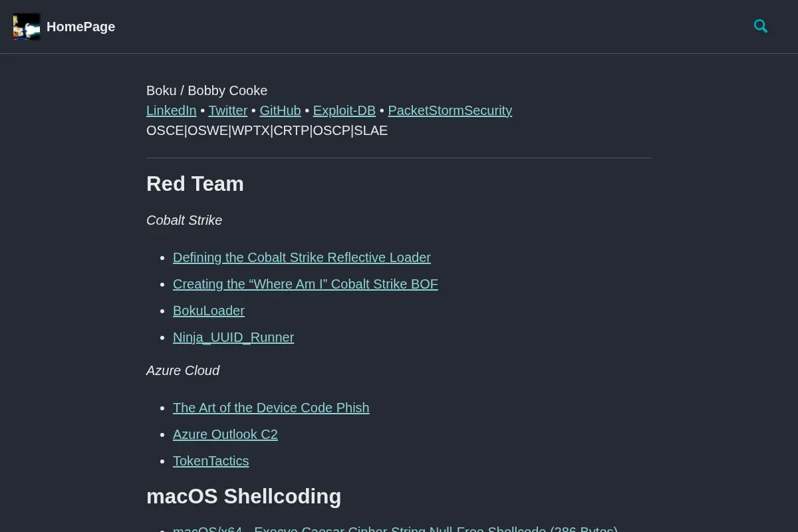
Task: Open macOS/x64 Execve Caesar Cipher shellcode link
Action: tap(395, 529)
